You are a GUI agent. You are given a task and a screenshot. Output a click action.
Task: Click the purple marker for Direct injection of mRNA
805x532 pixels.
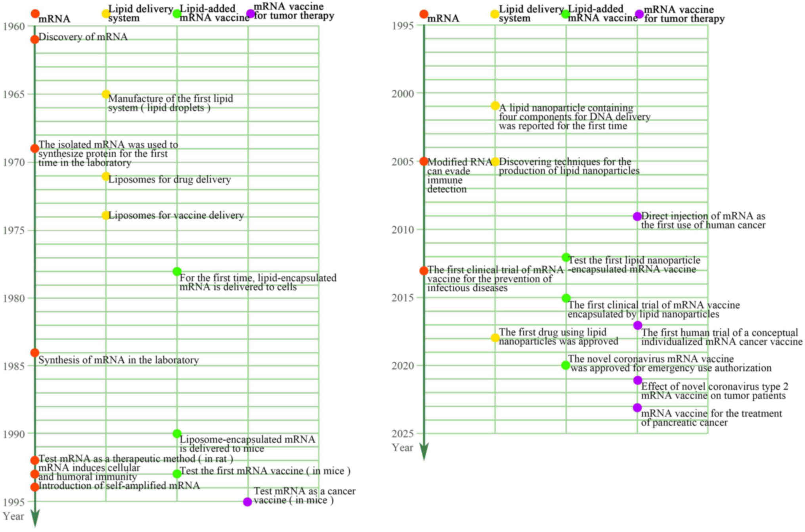click(637, 216)
